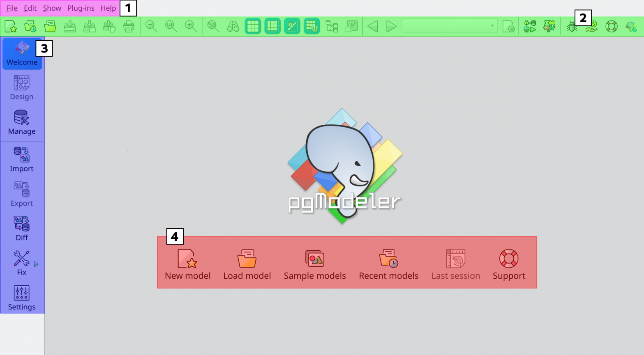
Task: Open Recent models on welcome screen
Action: [389, 264]
